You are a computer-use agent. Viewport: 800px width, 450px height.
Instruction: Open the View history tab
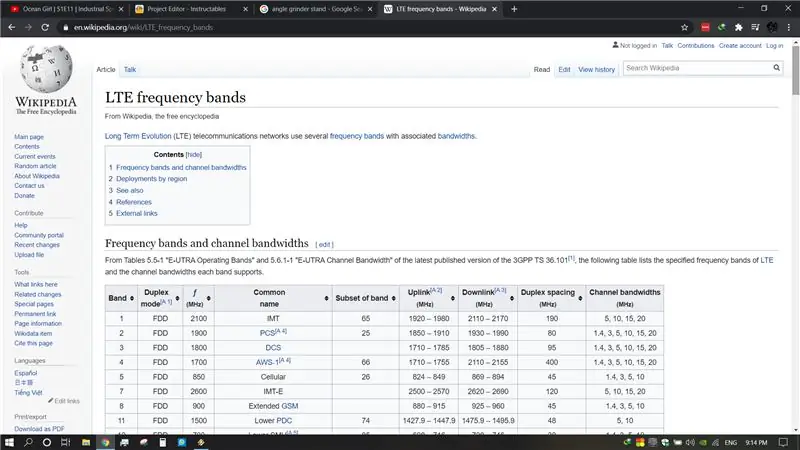pos(596,69)
